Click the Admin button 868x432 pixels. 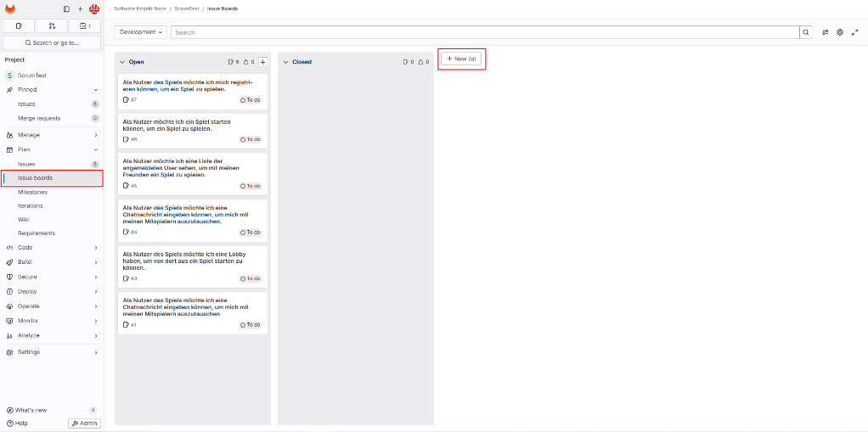point(84,423)
